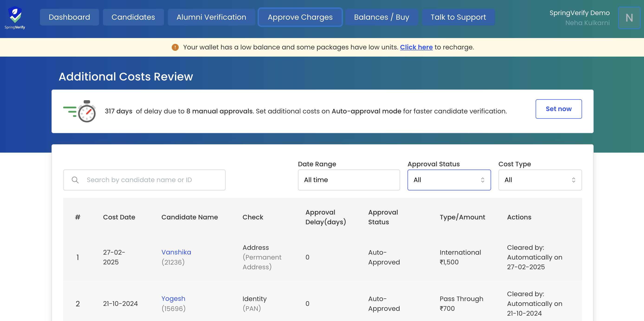Open candidate Vanshika's profile link
Image resolution: width=644 pixels, height=321 pixels.
point(176,252)
